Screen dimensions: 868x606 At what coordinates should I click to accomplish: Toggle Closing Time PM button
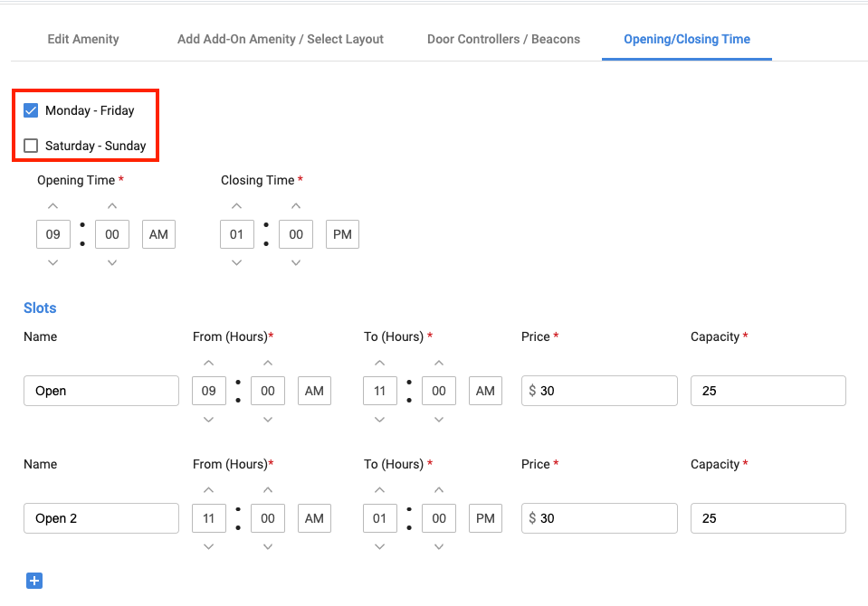[x=343, y=234]
